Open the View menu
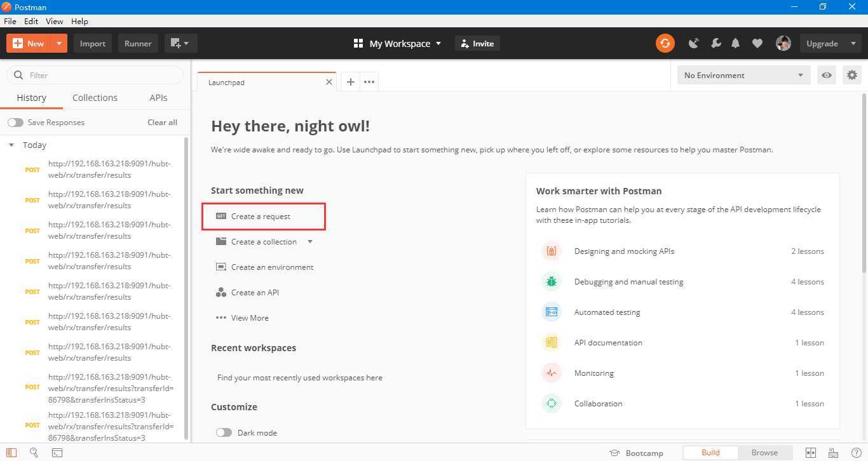The image size is (868, 461). coord(55,21)
